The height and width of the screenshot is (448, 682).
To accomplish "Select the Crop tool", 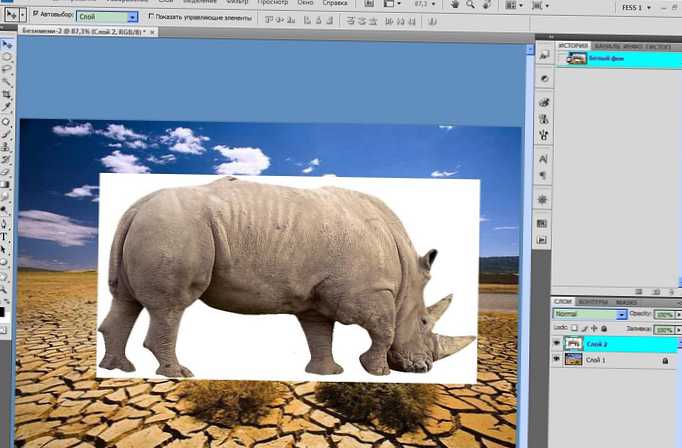I will pos(6,94).
